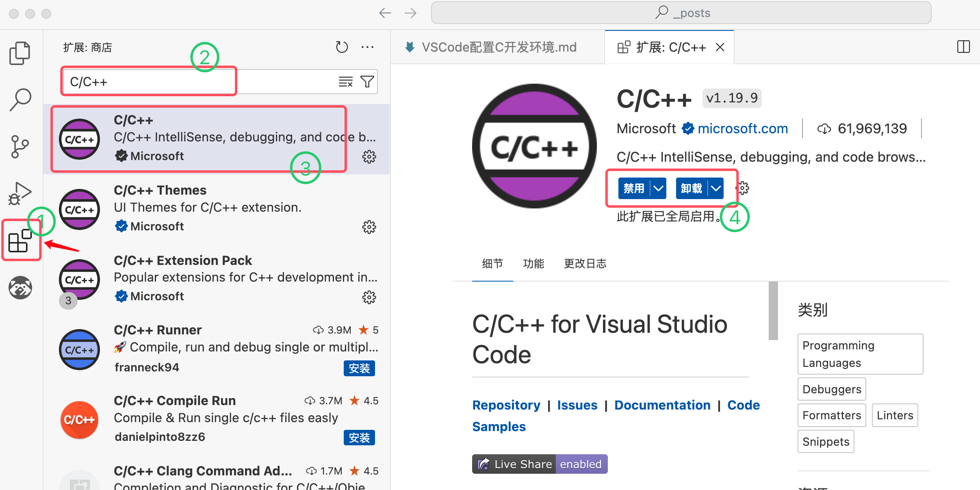Refresh the extensions marketplace list
Image resolution: width=980 pixels, height=490 pixels.
[x=342, y=47]
